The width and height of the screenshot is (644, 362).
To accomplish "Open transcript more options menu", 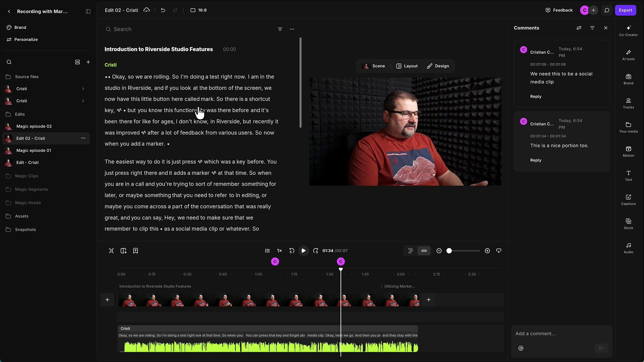I will coord(292,29).
